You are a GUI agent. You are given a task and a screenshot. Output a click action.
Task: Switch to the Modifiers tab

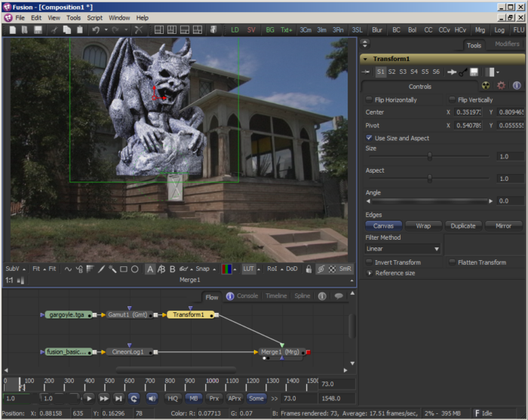[507, 44]
